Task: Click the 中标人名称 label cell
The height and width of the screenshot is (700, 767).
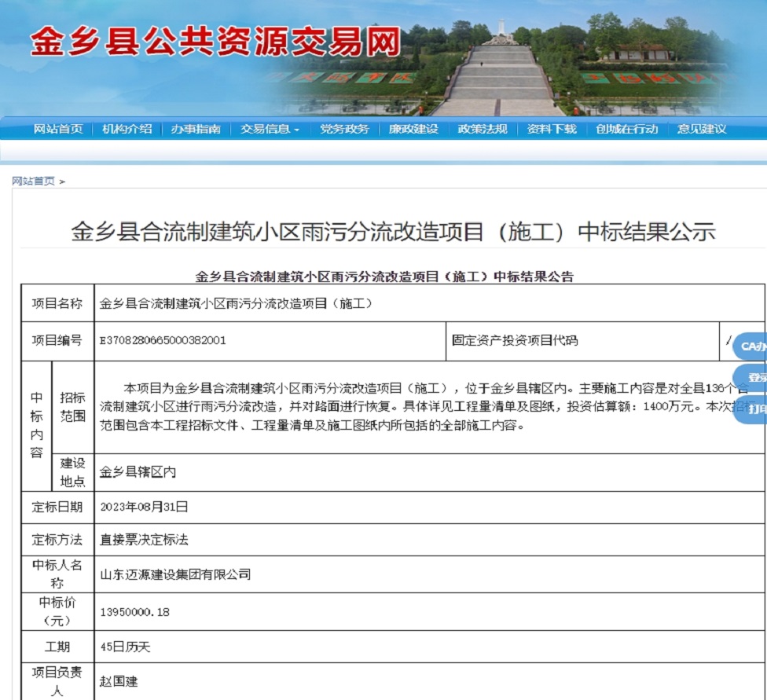Action: click(x=57, y=574)
